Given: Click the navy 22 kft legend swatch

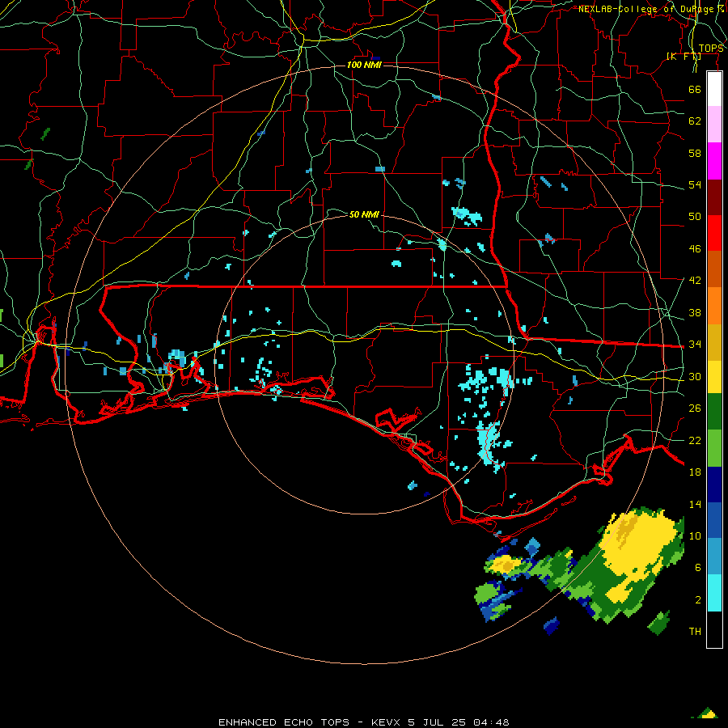Looking at the screenshot, I should 714,485.
